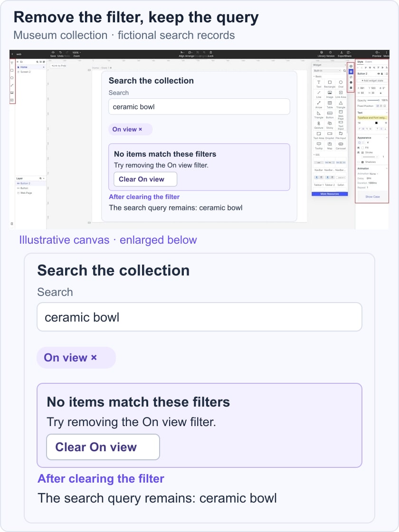Open the 100% Zoom dropdown
Image resolution: width=399 pixels, height=532 pixels.
(76, 53)
